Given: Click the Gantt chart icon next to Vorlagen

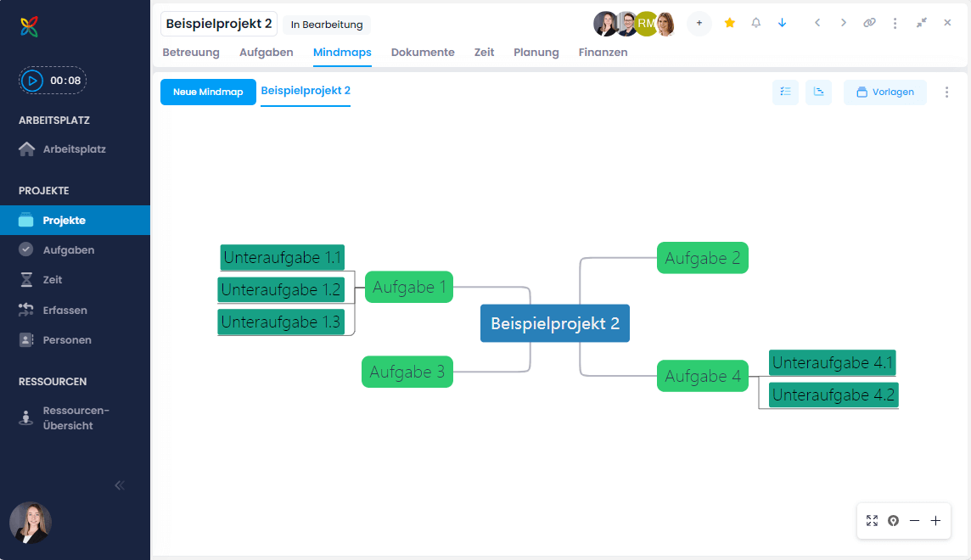Looking at the screenshot, I should (818, 92).
